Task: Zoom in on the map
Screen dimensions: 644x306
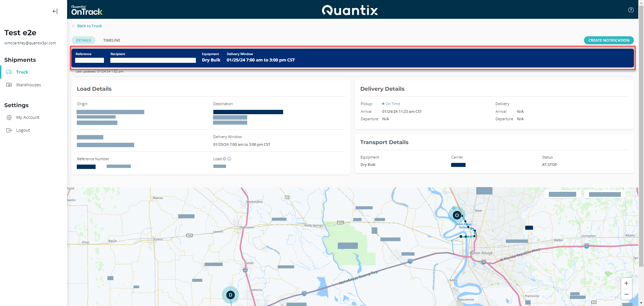Action: tap(626, 283)
